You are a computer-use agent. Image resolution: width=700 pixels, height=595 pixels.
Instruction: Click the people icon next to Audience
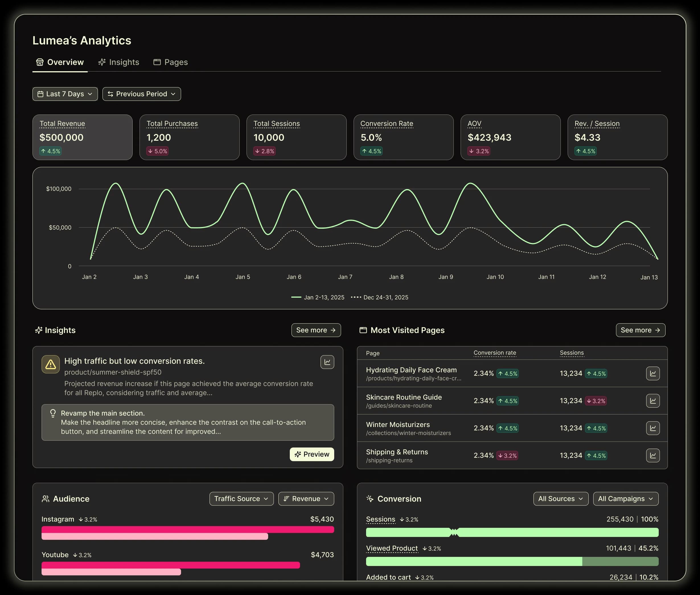click(46, 499)
